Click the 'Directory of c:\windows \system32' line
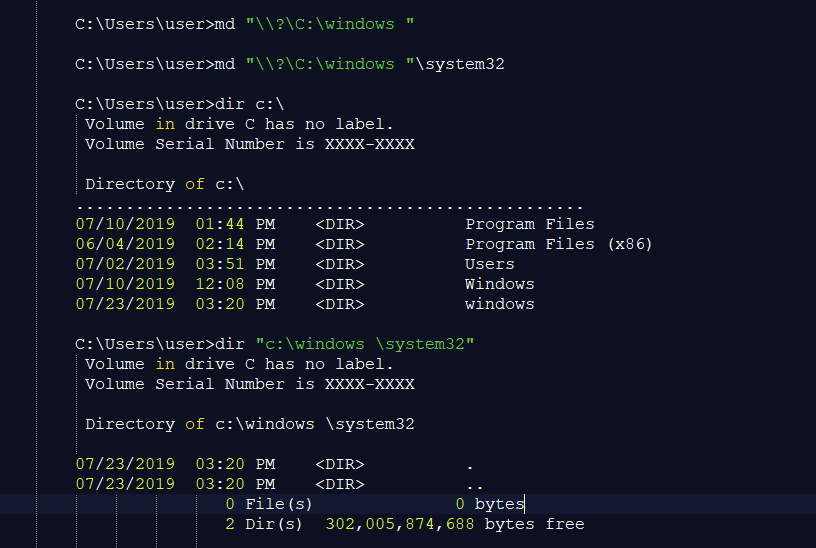This screenshot has width=816, height=548. (250, 424)
